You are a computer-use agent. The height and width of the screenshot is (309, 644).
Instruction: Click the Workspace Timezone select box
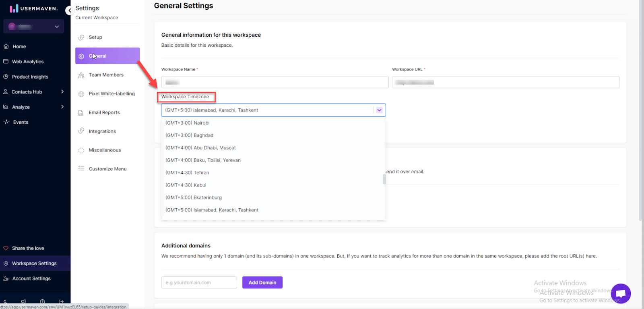(x=273, y=110)
